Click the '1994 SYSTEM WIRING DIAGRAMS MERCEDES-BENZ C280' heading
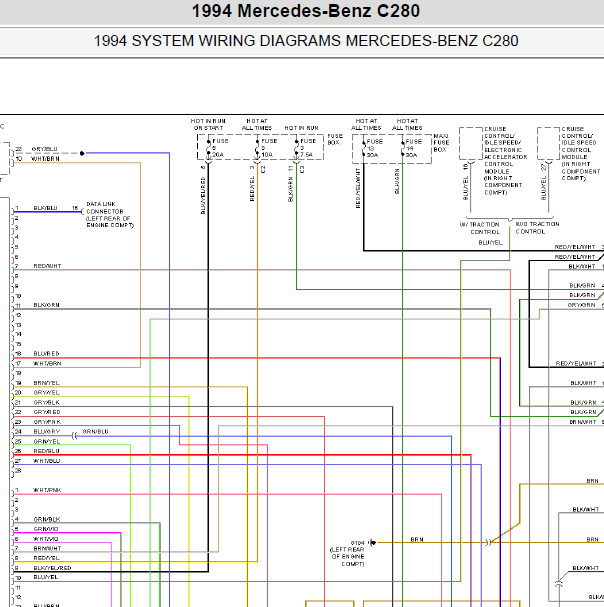The image size is (604, 607). coord(306,41)
